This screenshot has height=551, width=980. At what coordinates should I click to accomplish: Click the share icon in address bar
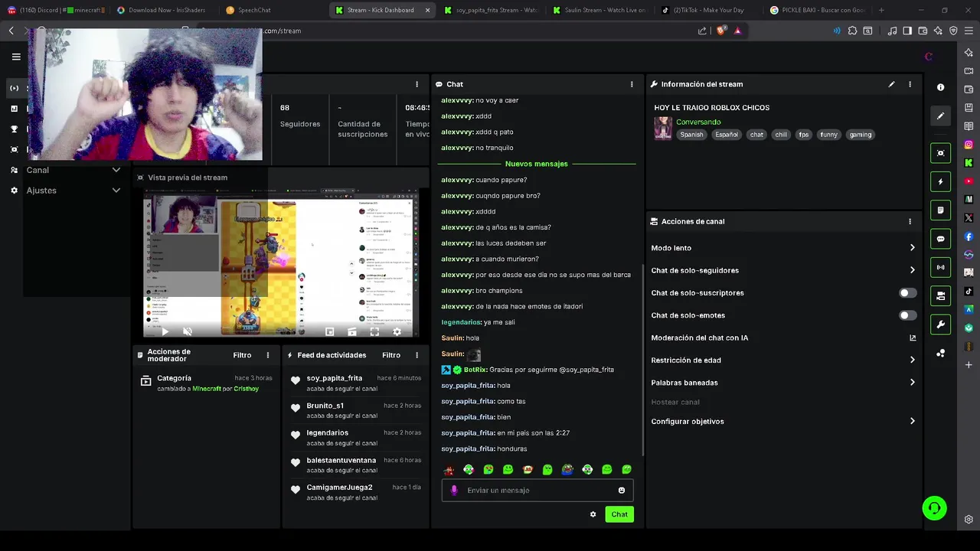coord(702,31)
